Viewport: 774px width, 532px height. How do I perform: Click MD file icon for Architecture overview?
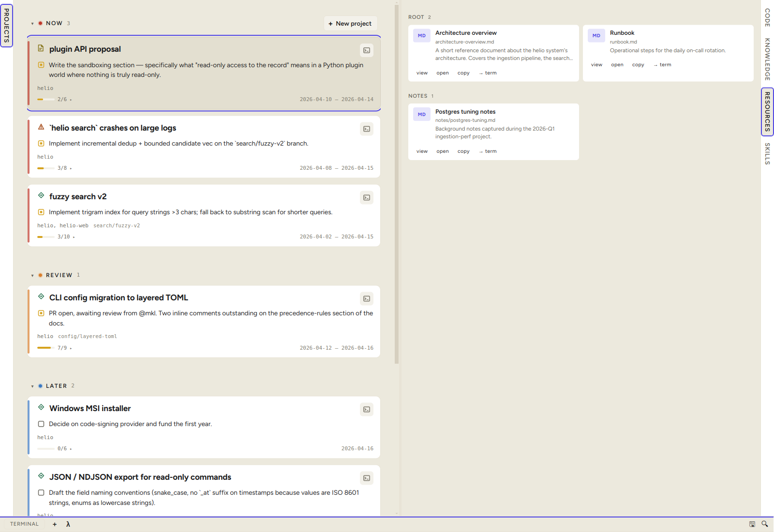[422, 36]
